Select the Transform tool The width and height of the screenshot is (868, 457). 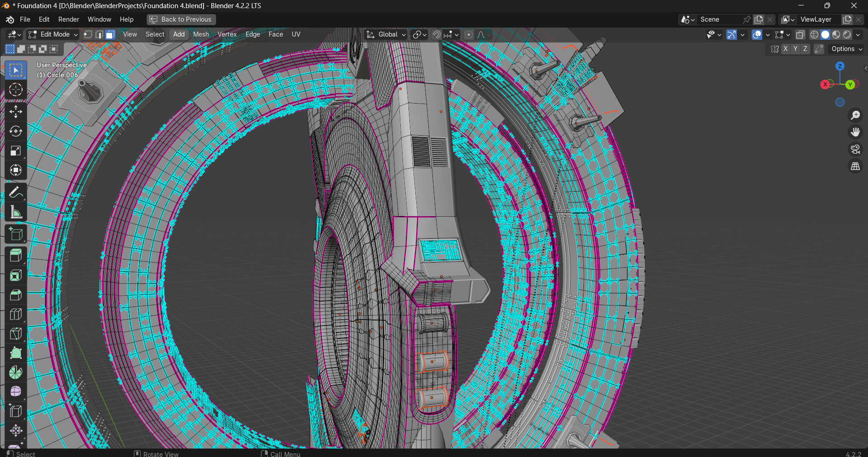click(16, 170)
